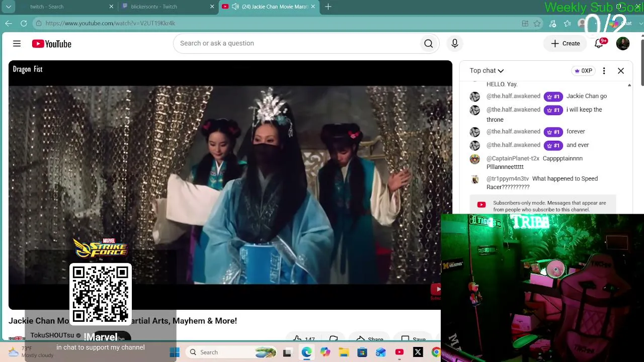Viewport: 644px width, 362px height.
Task: Mute the tab using the speaker icon
Action: (x=235, y=7)
